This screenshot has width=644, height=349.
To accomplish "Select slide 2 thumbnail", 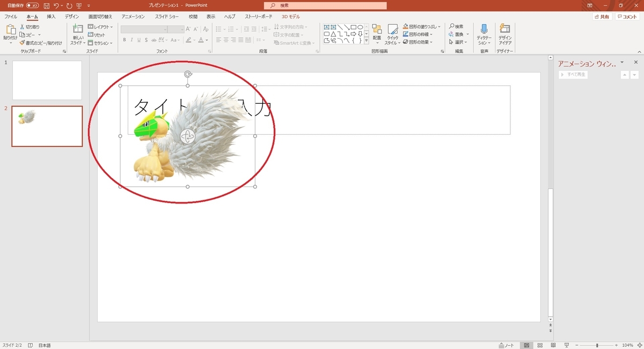I will tap(47, 126).
